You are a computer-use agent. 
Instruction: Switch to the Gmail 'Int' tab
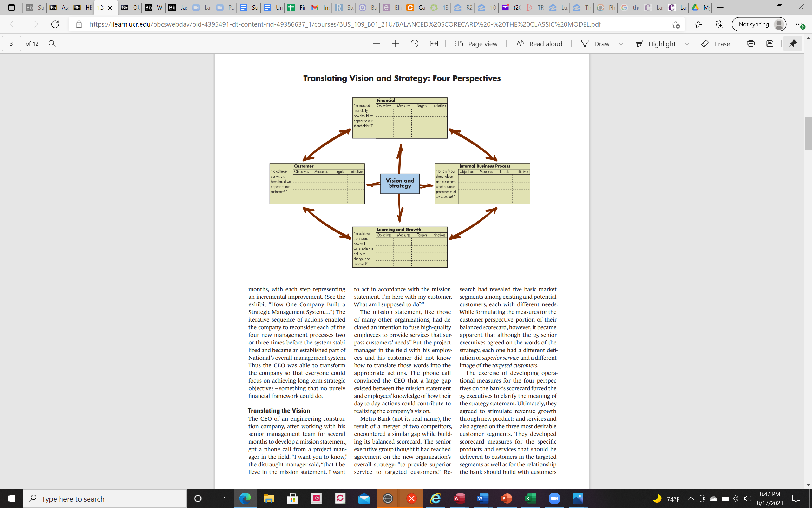320,7
